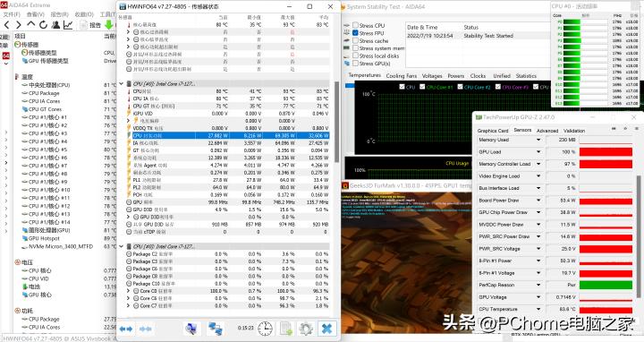Expand the Core C7 row in HWiNFO
644x342 pixels.
[129, 306]
